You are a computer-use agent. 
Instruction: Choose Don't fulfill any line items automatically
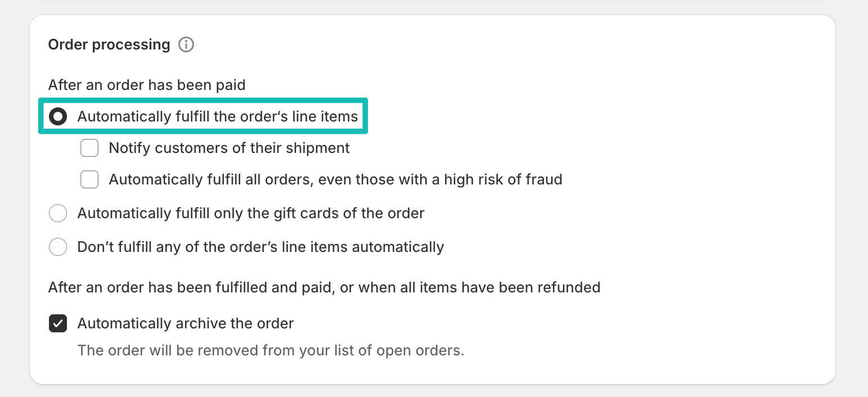pyautogui.click(x=58, y=247)
